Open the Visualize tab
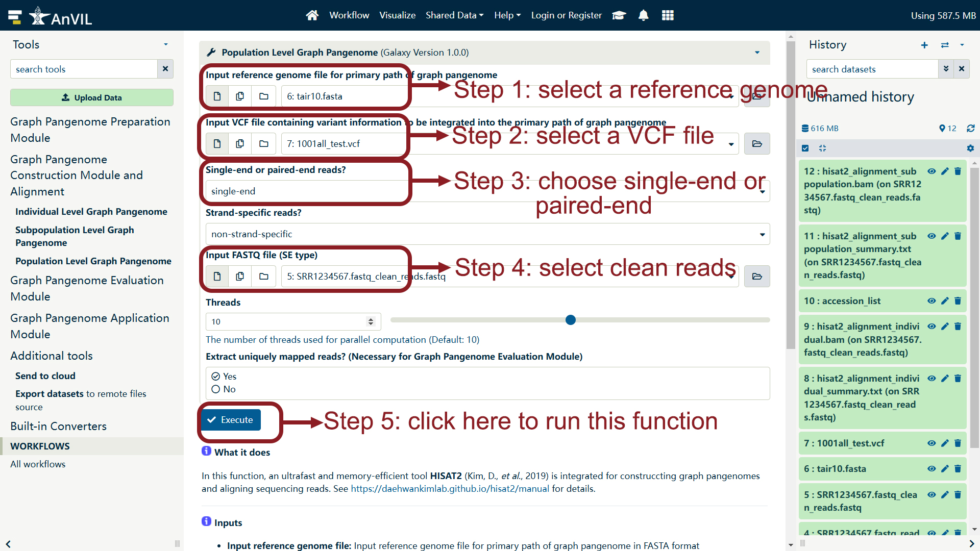 click(x=397, y=15)
